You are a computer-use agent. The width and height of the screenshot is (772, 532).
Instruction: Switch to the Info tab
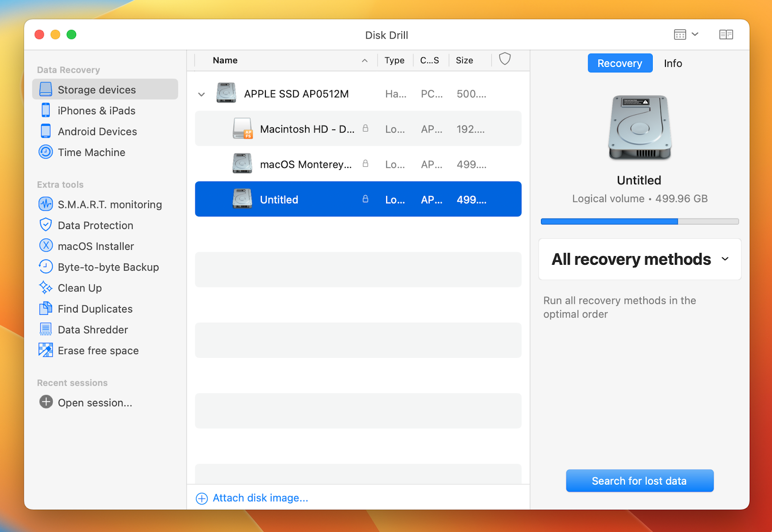(x=673, y=63)
